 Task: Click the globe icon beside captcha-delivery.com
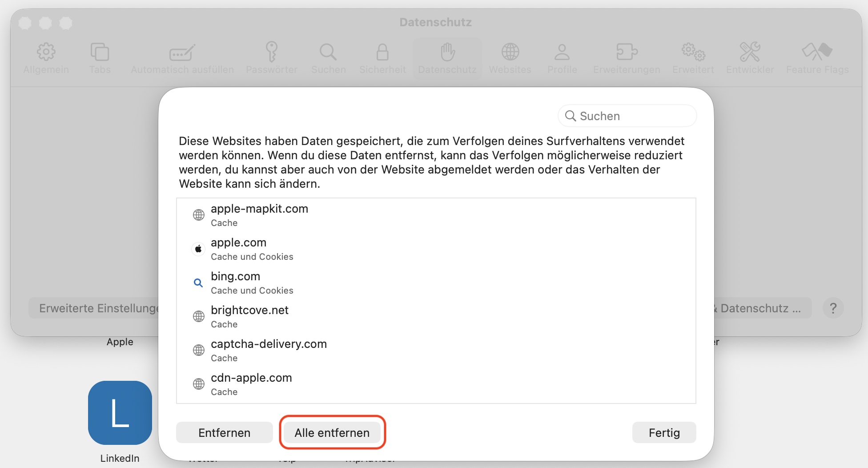[199, 350]
